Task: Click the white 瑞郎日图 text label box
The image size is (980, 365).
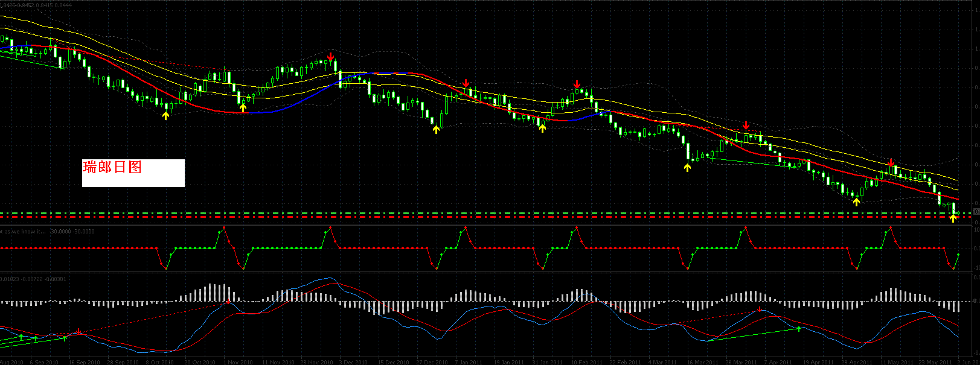Action: coord(133,173)
